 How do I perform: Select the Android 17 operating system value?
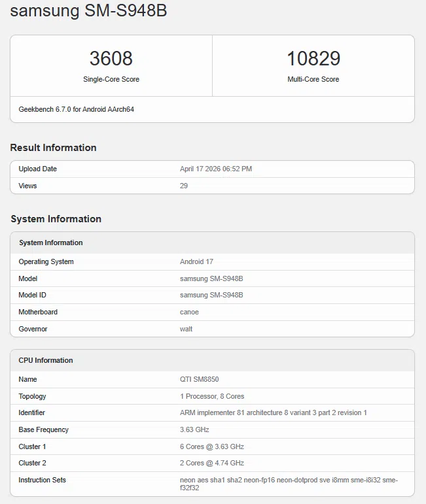[196, 261]
